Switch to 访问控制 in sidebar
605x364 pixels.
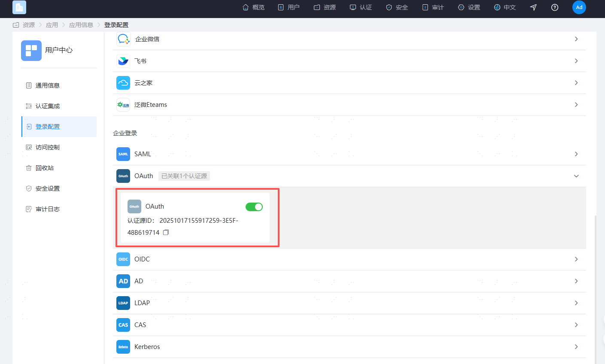48,147
